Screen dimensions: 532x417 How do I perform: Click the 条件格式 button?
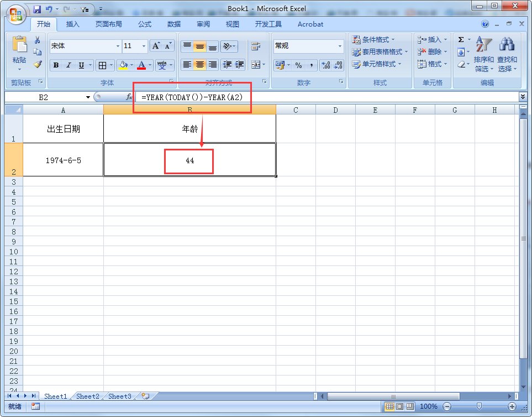pos(373,40)
